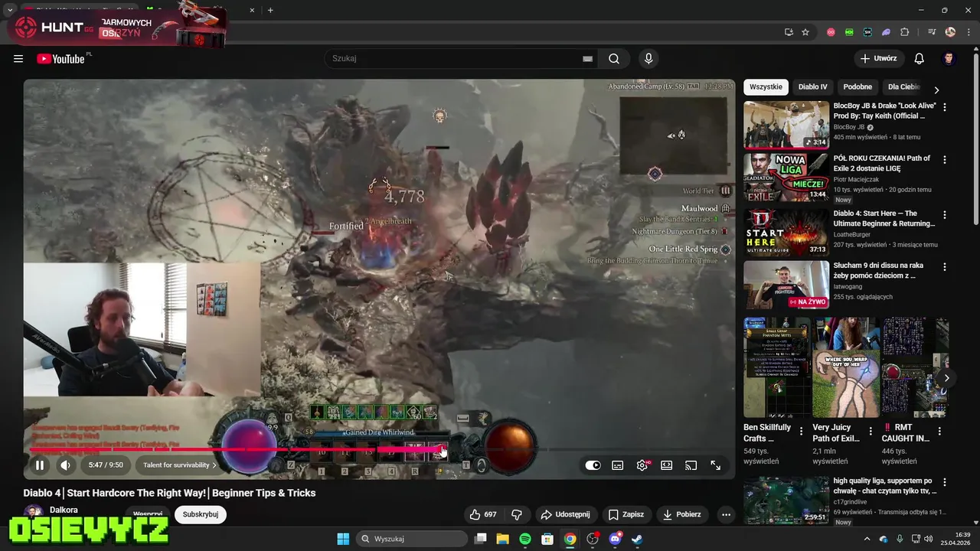Like the video with 697 likes
Image resolution: width=980 pixels, height=551 pixels.
483,514
